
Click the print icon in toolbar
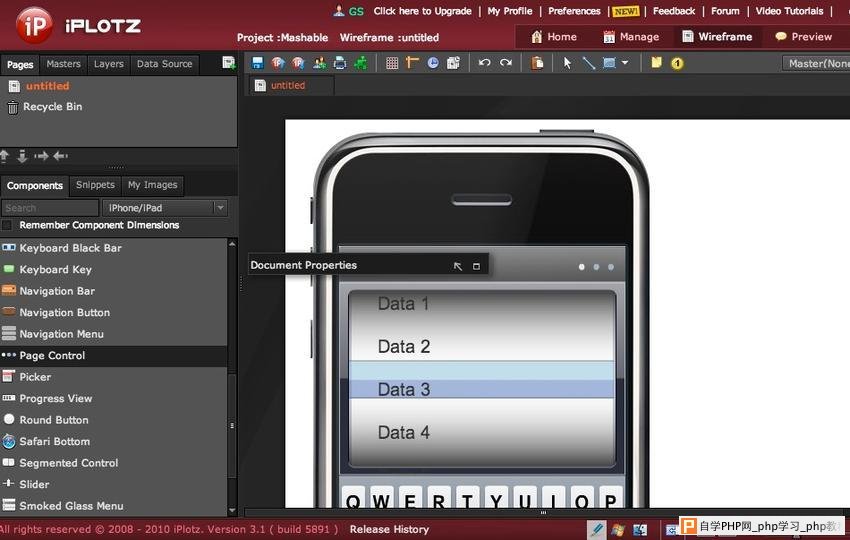coord(340,63)
